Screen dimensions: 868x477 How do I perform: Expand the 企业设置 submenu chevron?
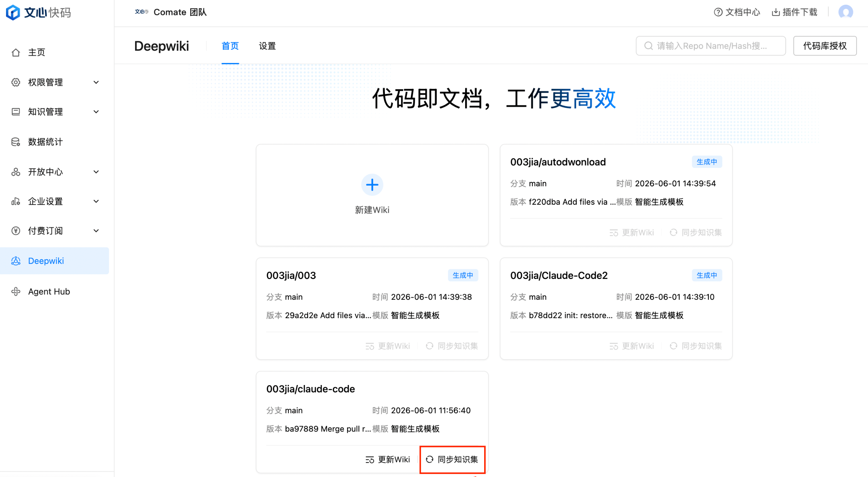pos(96,202)
